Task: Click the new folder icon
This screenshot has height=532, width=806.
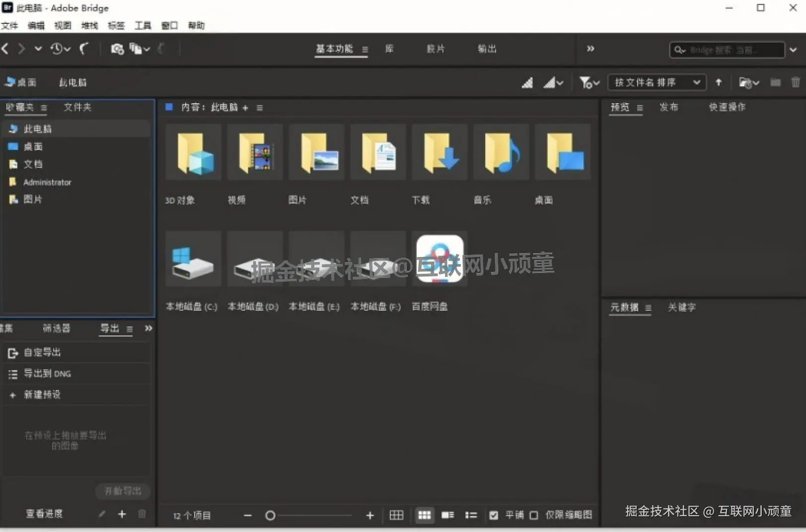Action: (775, 82)
